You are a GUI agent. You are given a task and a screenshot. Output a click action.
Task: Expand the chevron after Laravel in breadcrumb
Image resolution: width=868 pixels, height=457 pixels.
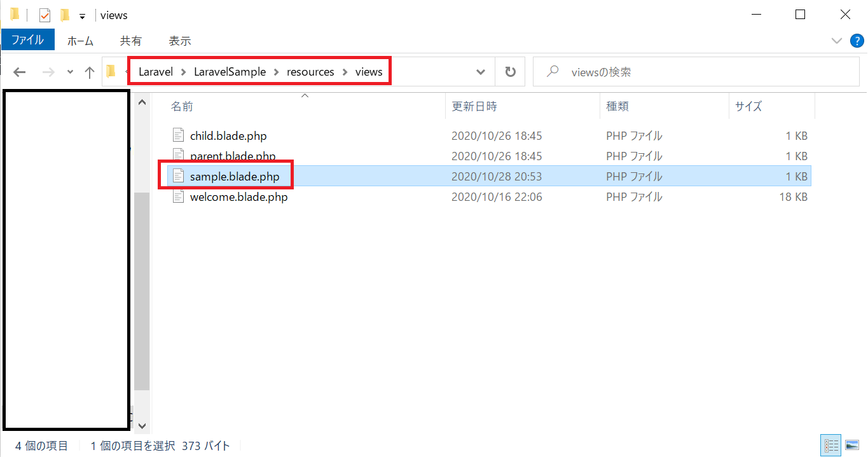click(x=183, y=72)
